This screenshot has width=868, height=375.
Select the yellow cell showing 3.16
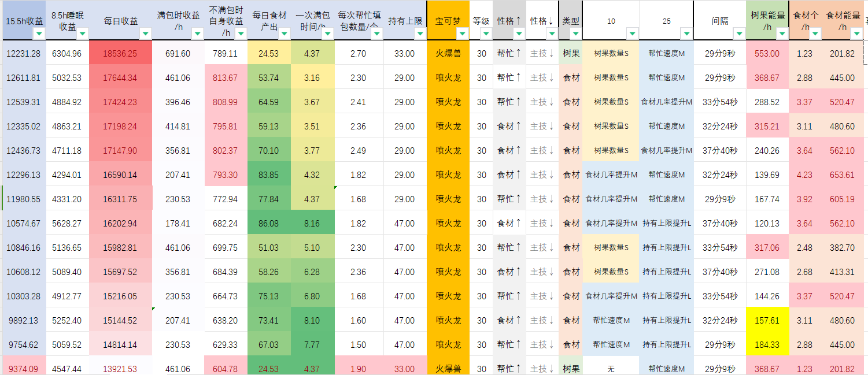tap(312, 77)
